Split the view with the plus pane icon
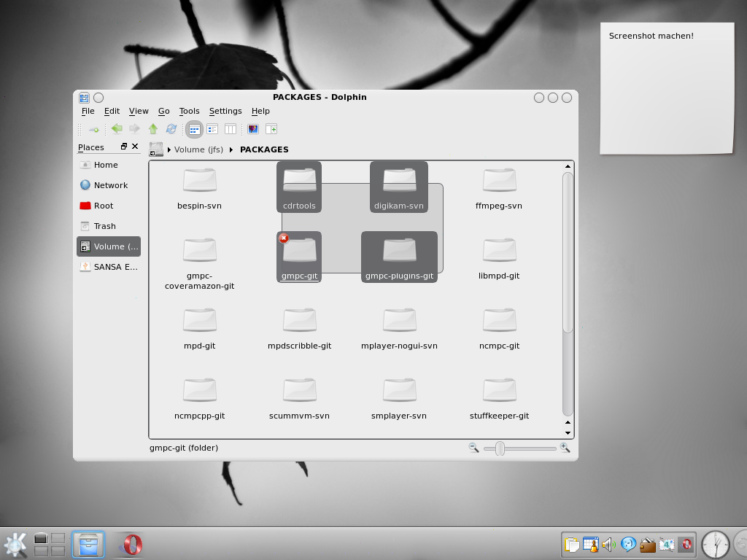This screenshot has height=560, width=747. 271,129
